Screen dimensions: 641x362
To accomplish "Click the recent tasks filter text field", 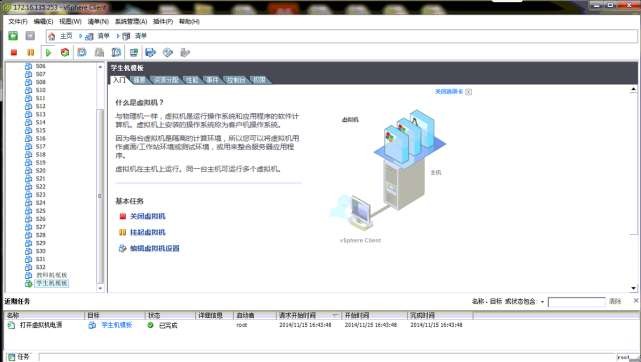I will pyautogui.click(x=576, y=302).
